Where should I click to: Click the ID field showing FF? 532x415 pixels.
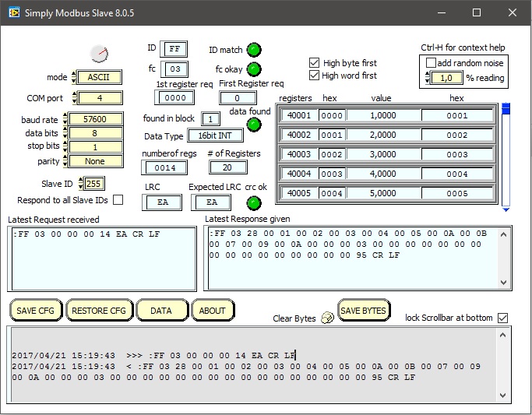pyautogui.click(x=174, y=49)
